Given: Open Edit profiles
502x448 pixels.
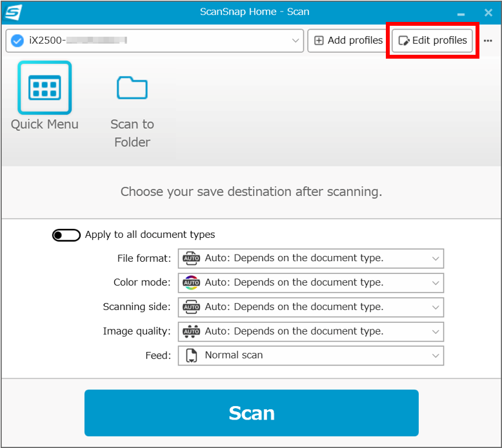Looking at the screenshot, I should pyautogui.click(x=432, y=41).
